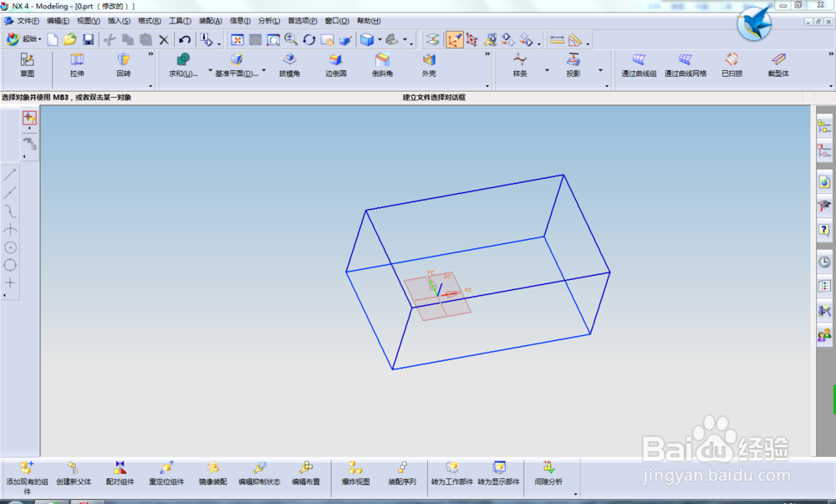Toggle the shaded view icon beside Fit
The height and width of the screenshot is (504, 836).
tap(255, 40)
